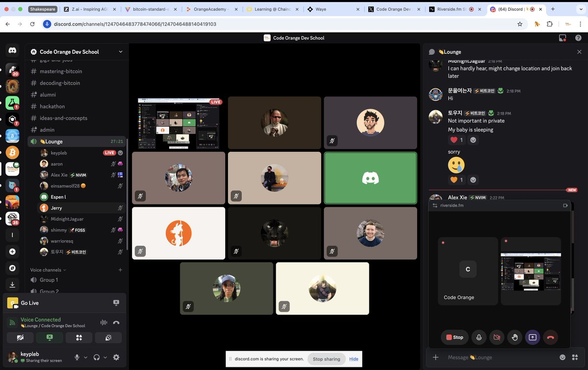
Task: Disable screen sharing via the green screen toggle
Action: (50, 338)
